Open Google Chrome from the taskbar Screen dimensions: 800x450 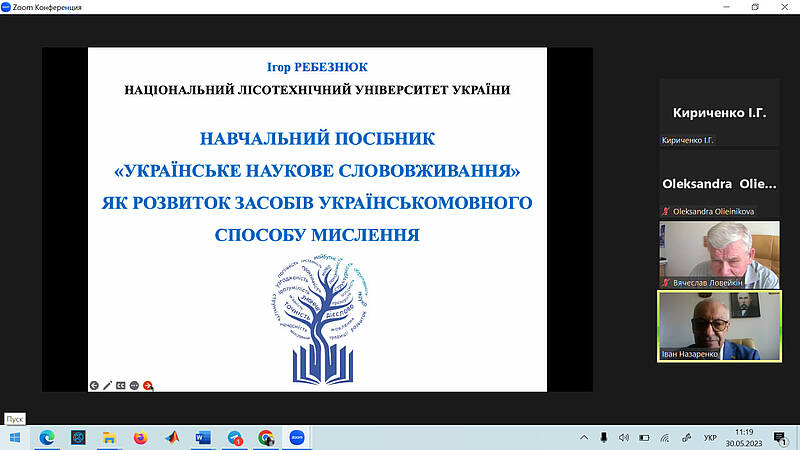point(265,437)
